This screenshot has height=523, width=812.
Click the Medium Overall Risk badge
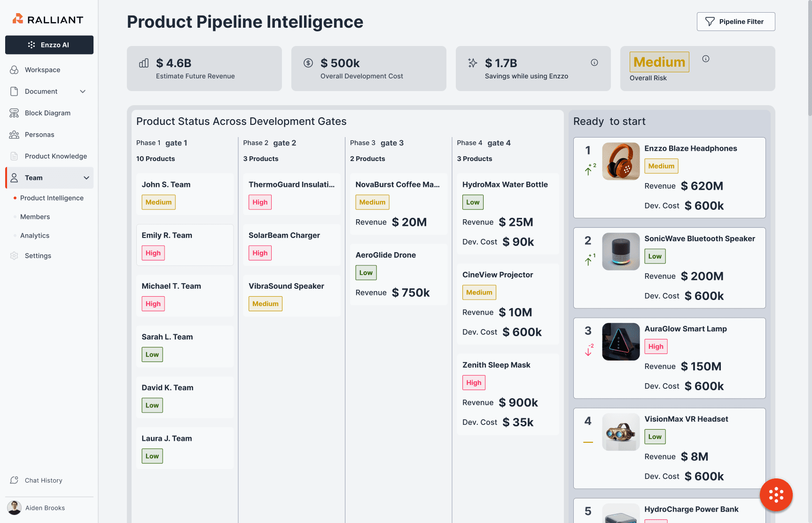point(659,62)
